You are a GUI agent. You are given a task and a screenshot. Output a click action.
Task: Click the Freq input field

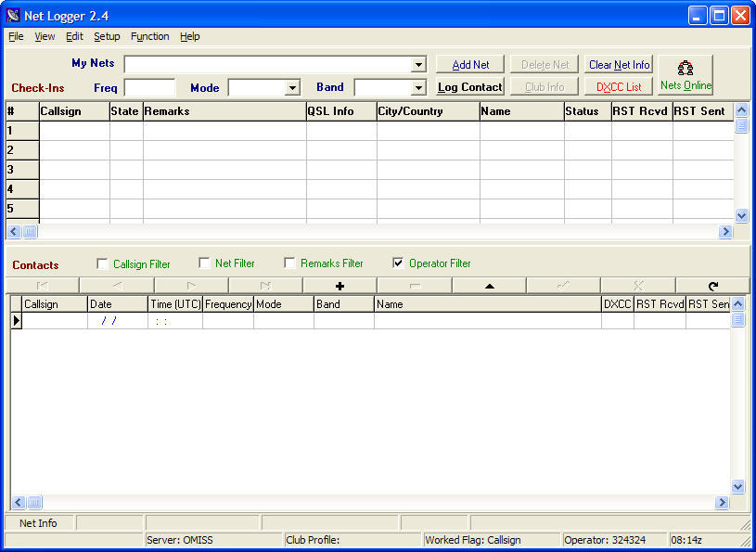[150, 88]
